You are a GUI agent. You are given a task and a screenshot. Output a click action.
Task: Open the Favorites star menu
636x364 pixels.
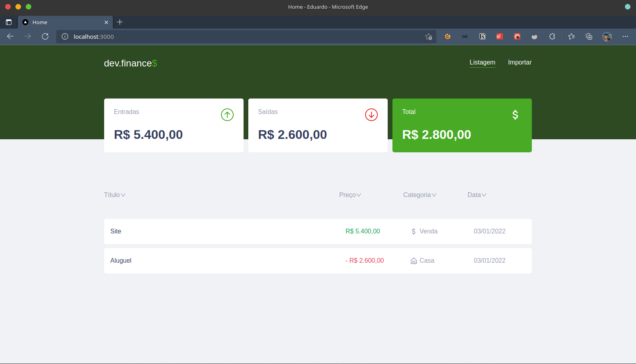[571, 36]
